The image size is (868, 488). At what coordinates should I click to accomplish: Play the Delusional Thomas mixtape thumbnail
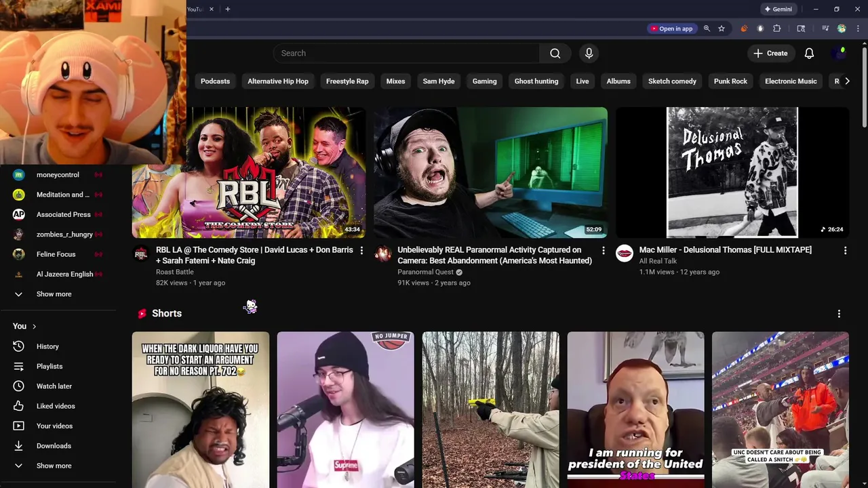[732, 172]
